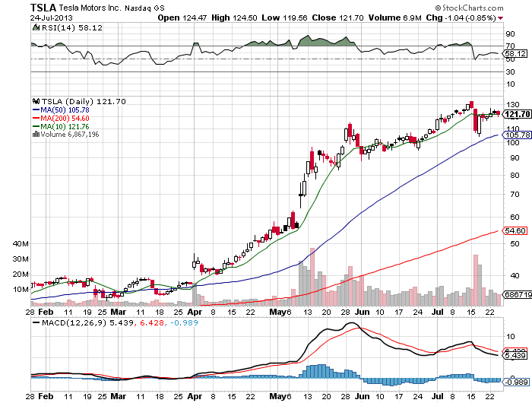Viewport: 532px width, 403px height.
Task: Click the 40M volume axis label
Action: (21, 244)
